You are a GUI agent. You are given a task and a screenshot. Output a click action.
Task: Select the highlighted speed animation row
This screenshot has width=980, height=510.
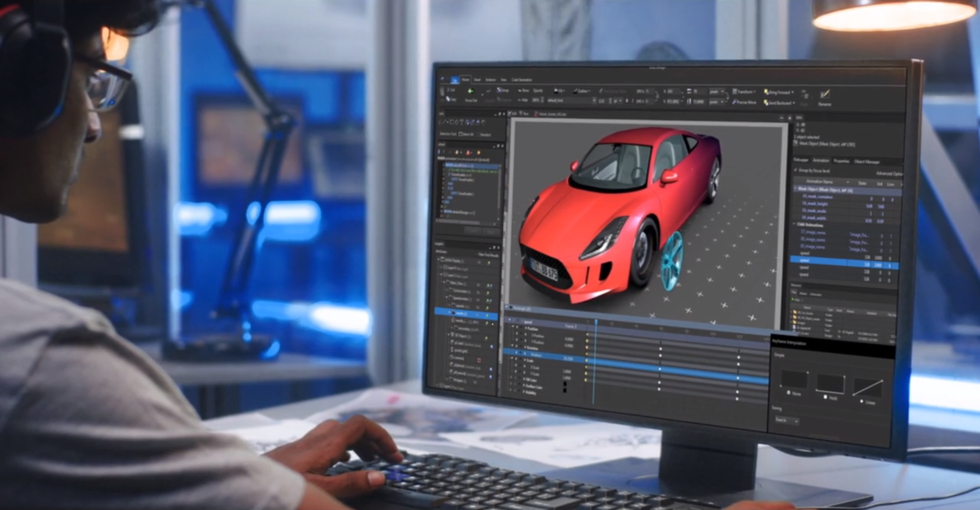(x=844, y=263)
